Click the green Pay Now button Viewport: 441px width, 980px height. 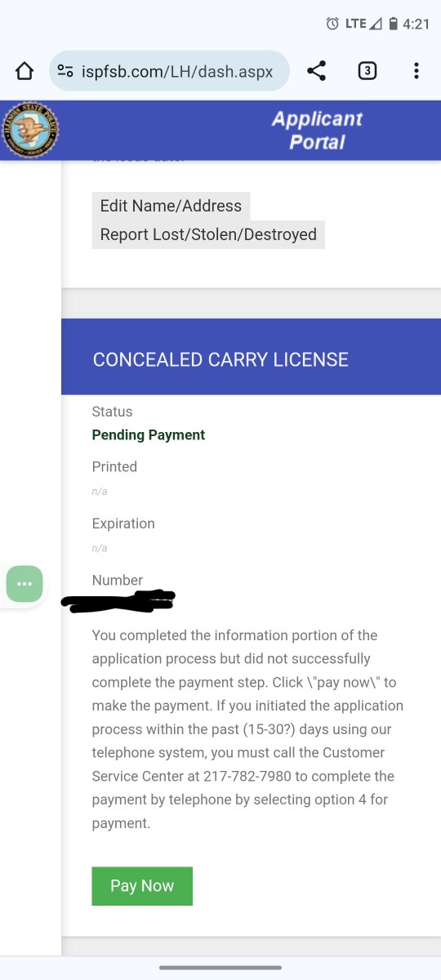pos(142,886)
